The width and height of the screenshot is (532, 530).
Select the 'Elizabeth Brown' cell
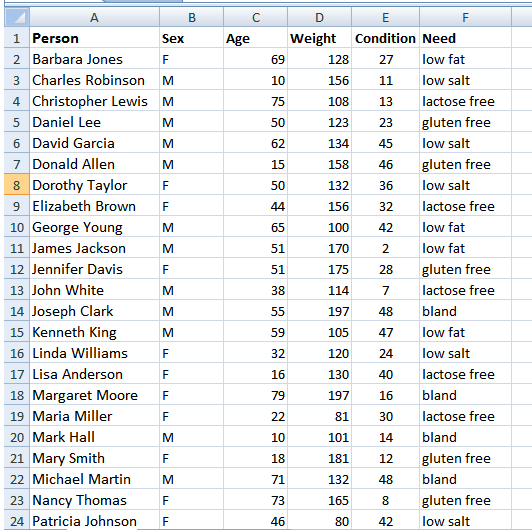click(94, 206)
